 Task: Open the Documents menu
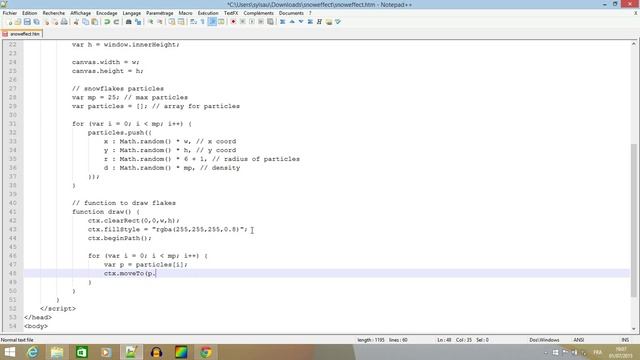(291, 13)
